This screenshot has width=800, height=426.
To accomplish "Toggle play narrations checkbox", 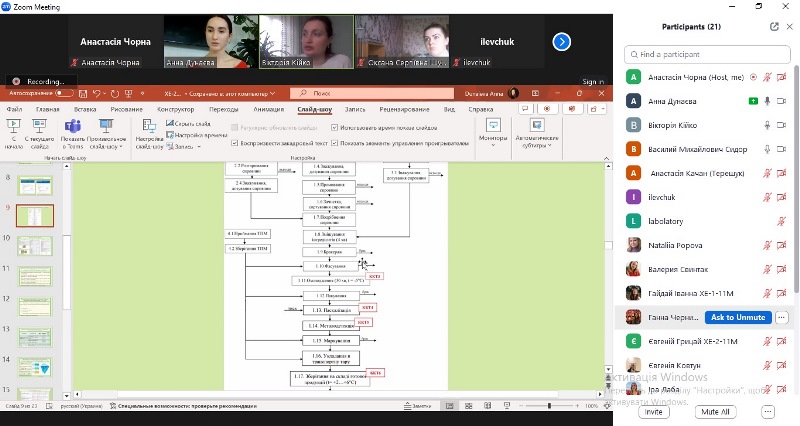I will click(235, 143).
